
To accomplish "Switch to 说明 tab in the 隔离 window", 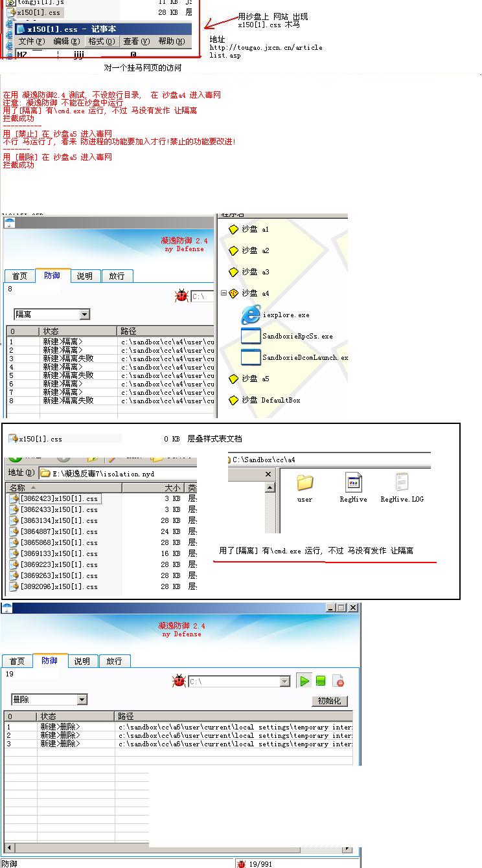I will coord(84,276).
